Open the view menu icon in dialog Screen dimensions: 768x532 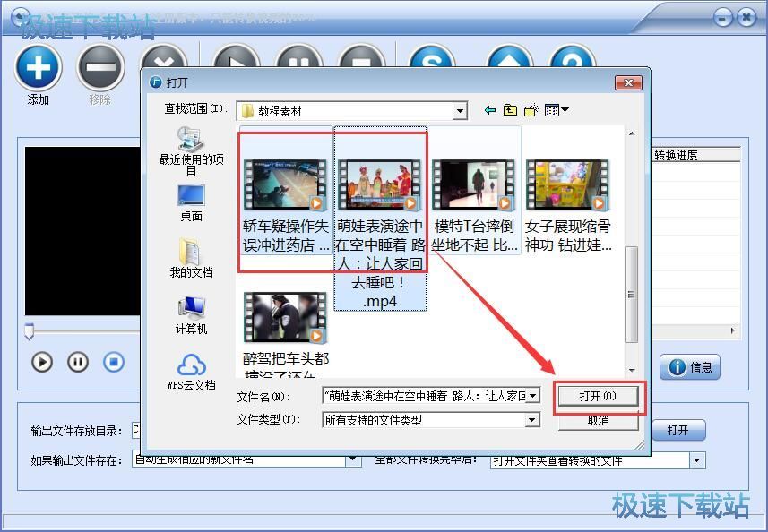(557, 110)
